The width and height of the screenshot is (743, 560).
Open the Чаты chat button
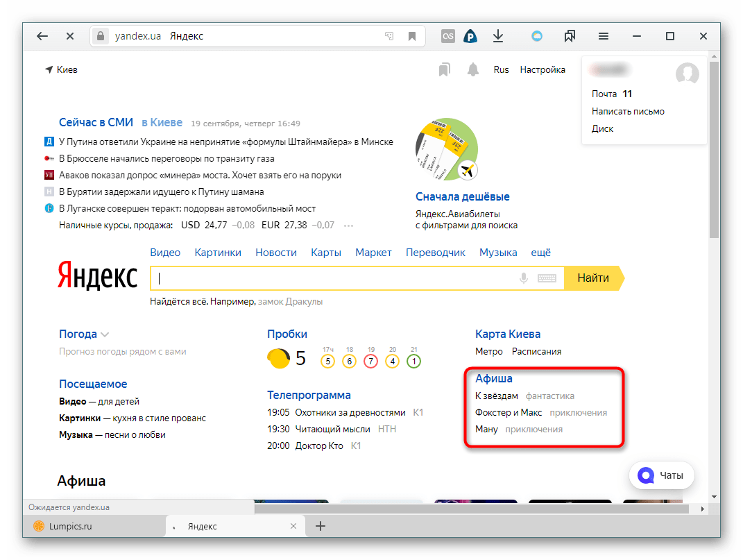(660, 475)
